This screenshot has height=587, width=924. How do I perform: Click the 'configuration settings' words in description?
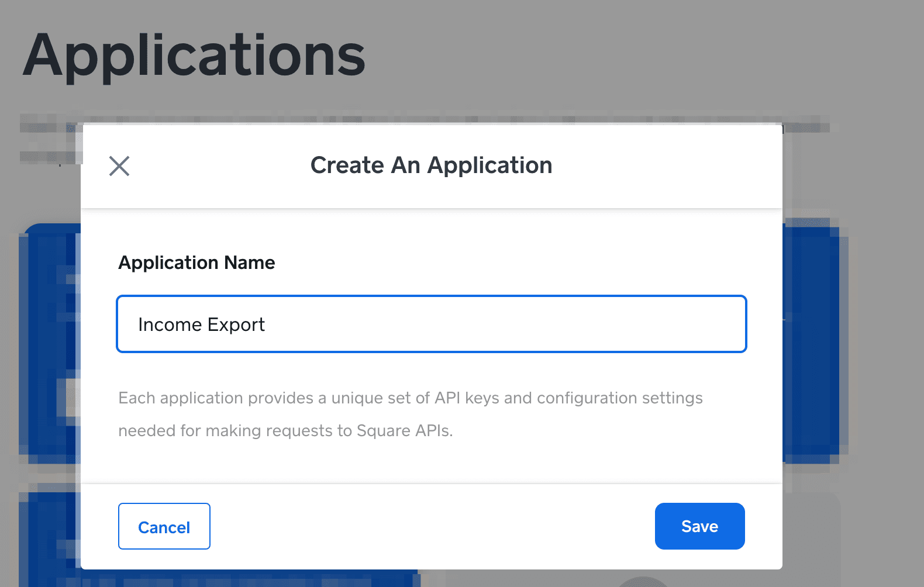pos(619,398)
